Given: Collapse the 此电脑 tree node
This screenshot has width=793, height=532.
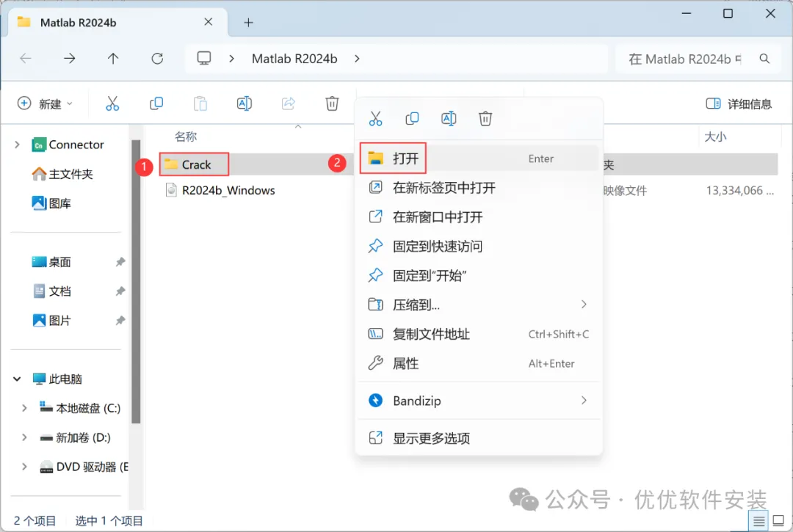Looking at the screenshot, I should tap(17, 379).
